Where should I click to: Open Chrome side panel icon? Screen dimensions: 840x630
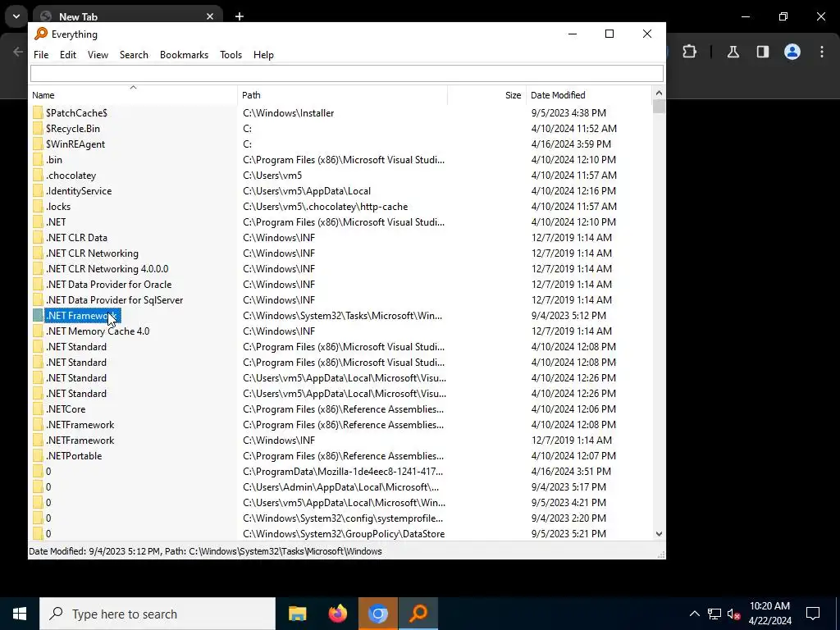point(762,52)
